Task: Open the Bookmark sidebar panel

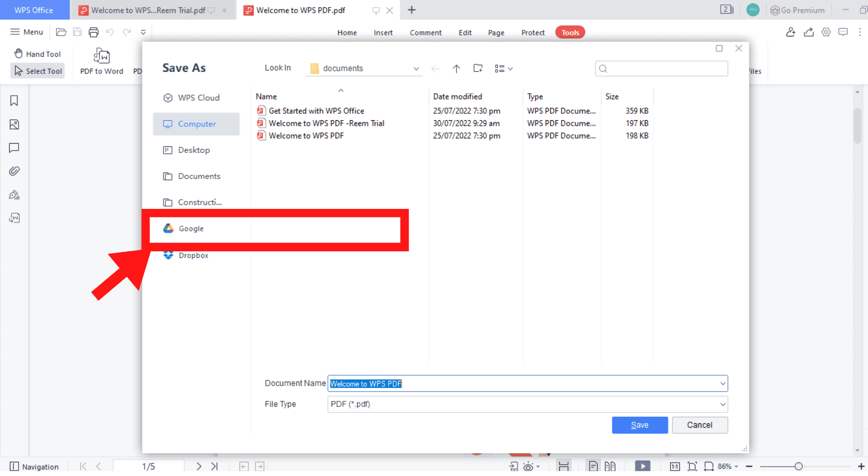Action: tap(14, 101)
